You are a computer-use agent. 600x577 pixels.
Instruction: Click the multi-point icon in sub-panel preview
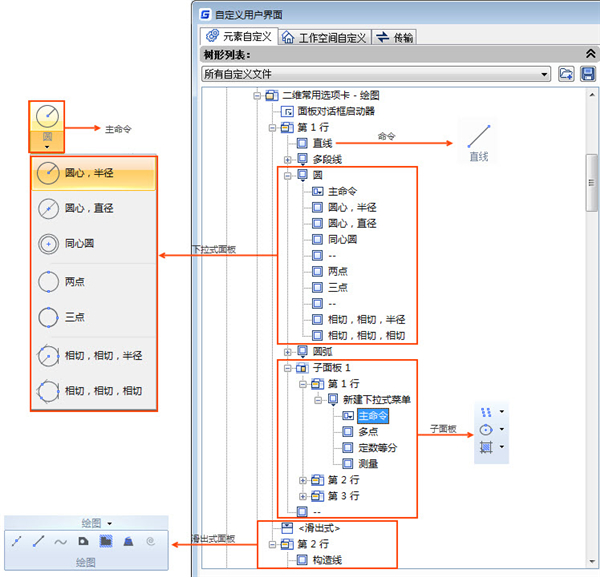(x=486, y=412)
